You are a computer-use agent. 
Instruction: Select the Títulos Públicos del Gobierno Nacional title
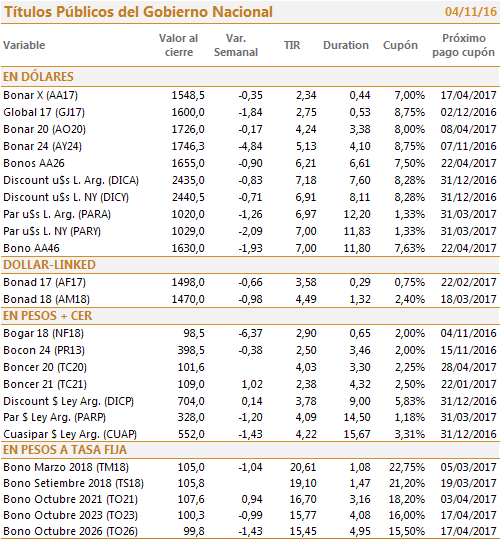(x=138, y=12)
